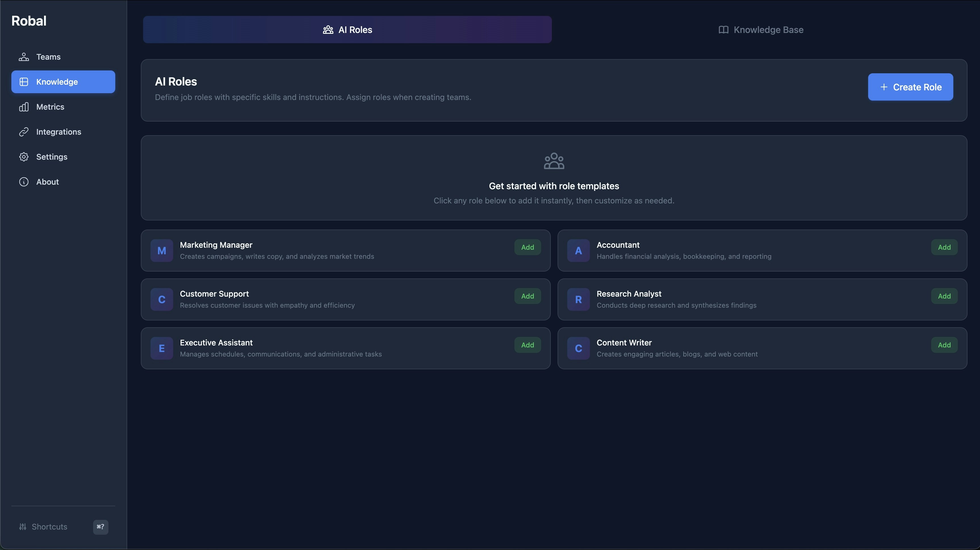Open Teams from sidebar icon
Viewport: 980px width, 550px height.
coord(24,57)
